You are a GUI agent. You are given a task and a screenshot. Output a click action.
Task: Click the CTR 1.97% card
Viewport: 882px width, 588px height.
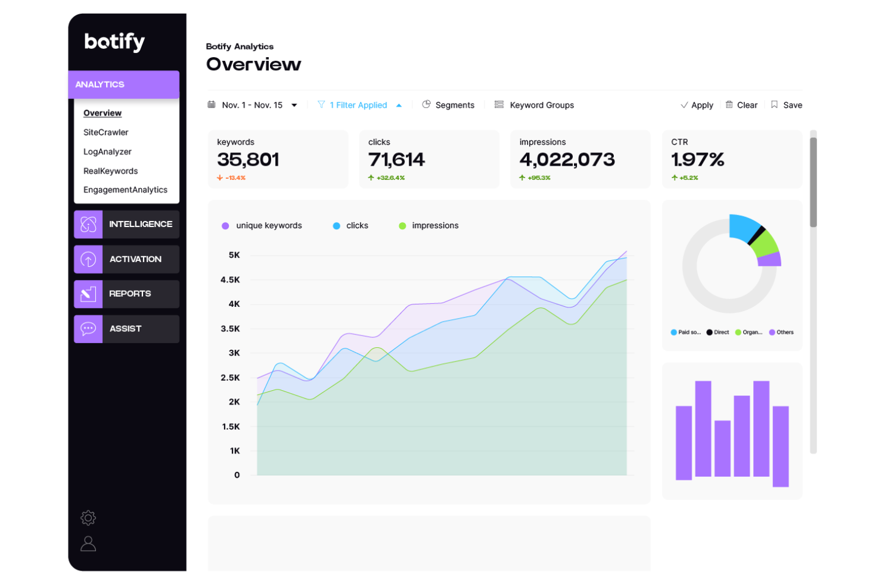(732, 159)
